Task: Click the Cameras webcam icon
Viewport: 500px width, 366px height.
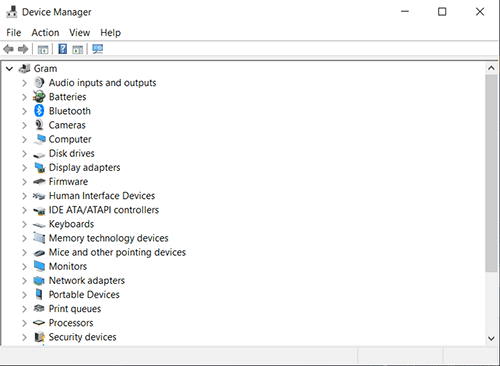Action: click(x=39, y=125)
